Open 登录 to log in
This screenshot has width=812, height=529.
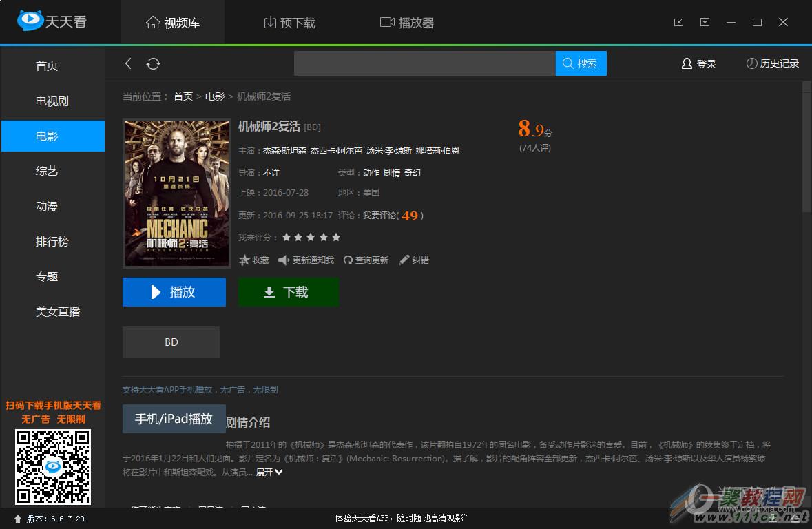point(699,64)
